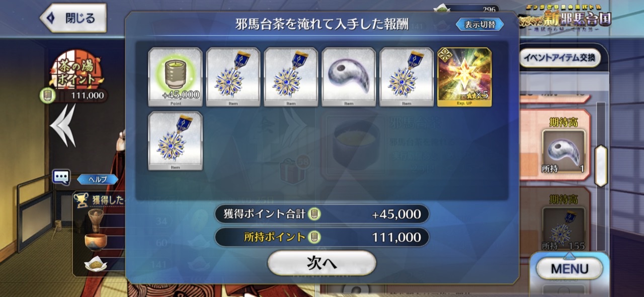Tap the +45,000 tea point reward icon
Image resolution: width=644 pixels, height=297 pixels.
(x=175, y=77)
